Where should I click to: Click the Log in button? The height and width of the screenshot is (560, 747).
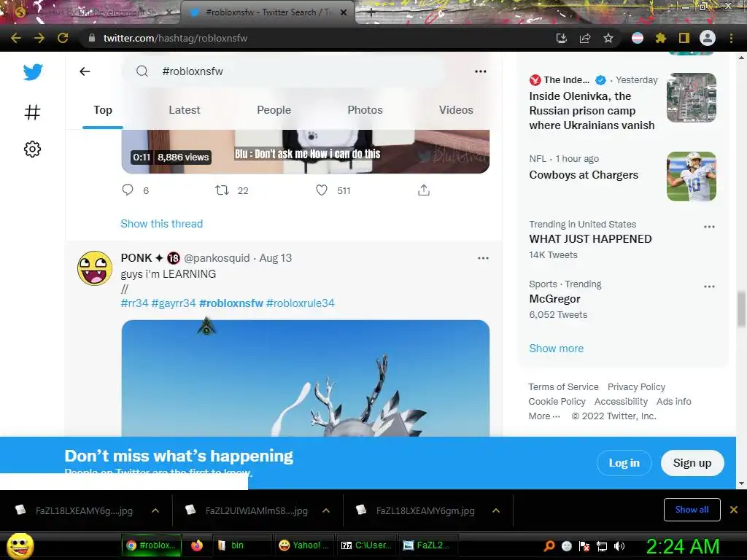(x=624, y=463)
